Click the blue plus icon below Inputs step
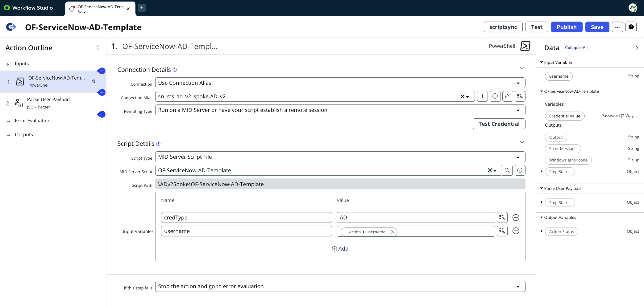This screenshot has width=644, height=307. [x=102, y=71]
